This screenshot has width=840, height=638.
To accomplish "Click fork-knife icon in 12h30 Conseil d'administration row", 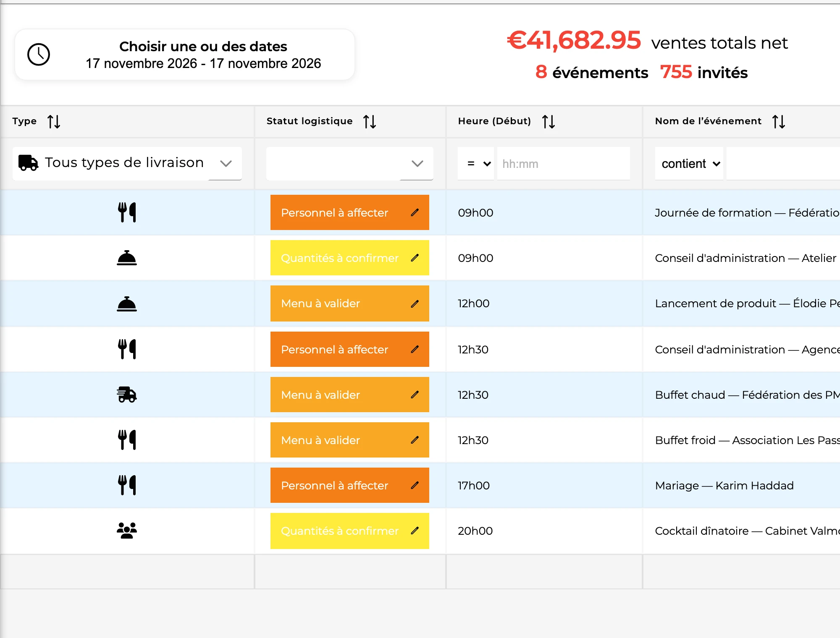I will pos(127,349).
